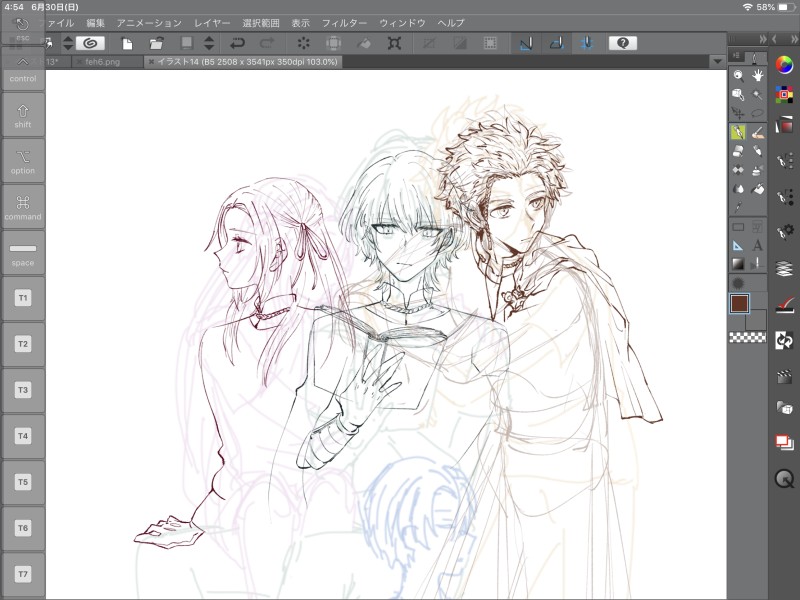The width and height of the screenshot is (800, 600).
Task: Select the Gradient tool square
Action: coord(738,264)
